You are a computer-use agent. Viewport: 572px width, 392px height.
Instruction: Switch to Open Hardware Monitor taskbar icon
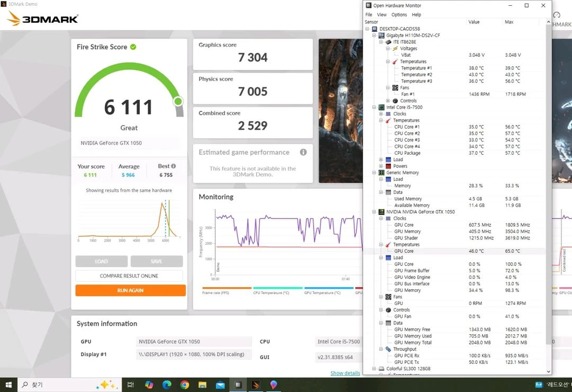[x=238, y=385]
